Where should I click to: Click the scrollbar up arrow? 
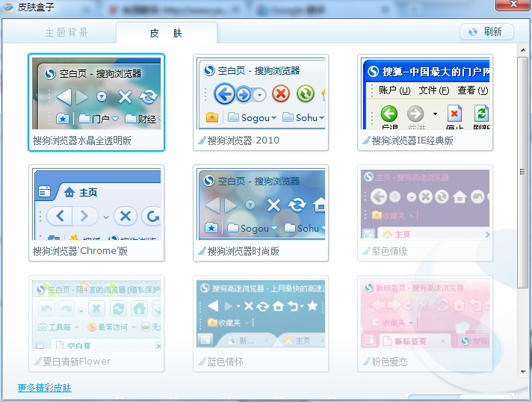click(523, 49)
